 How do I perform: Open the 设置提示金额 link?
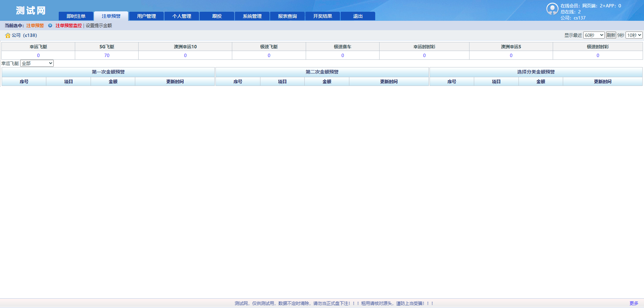coord(99,25)
